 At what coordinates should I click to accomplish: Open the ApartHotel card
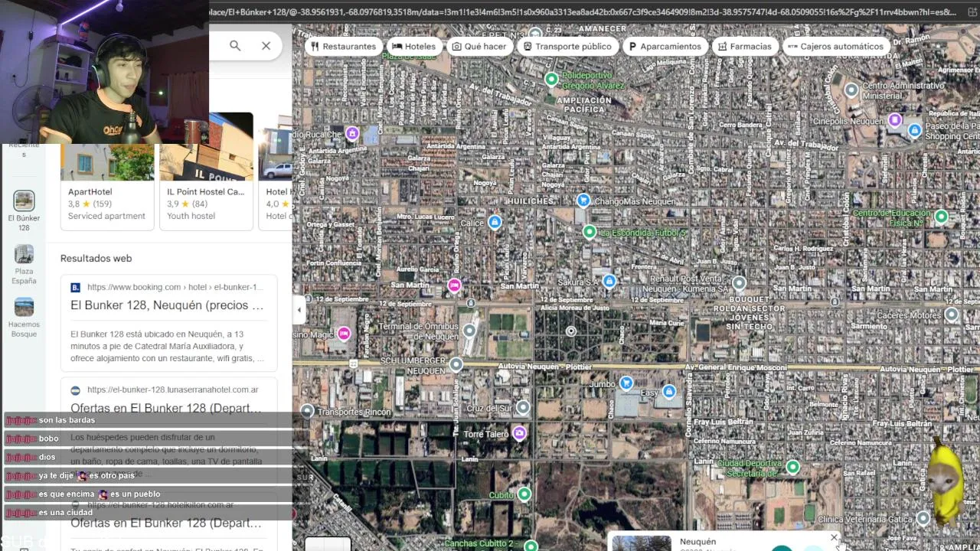107,186
